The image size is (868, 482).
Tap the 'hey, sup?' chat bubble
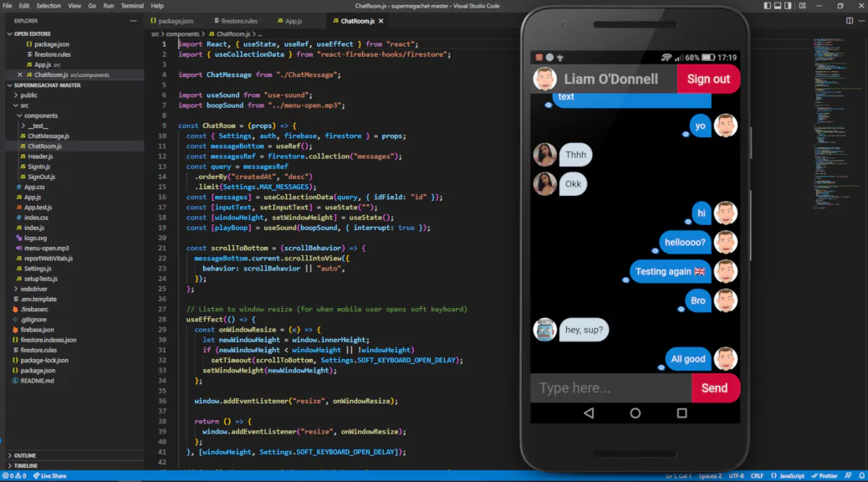click(584, 330)
